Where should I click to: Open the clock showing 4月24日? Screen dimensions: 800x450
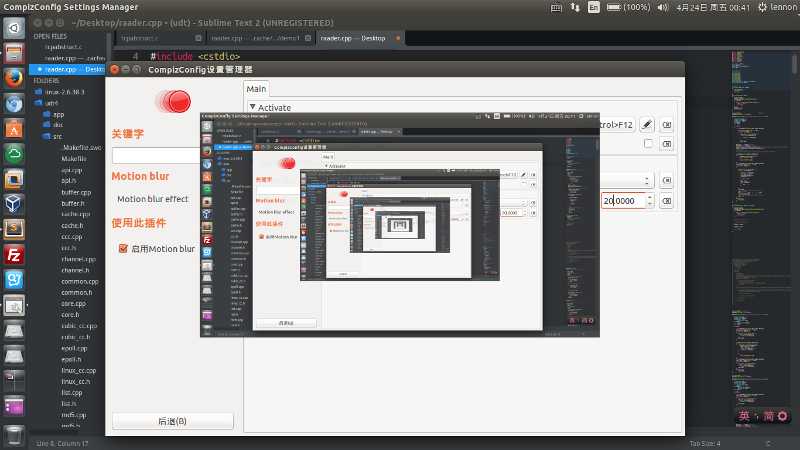coord(713,7)
